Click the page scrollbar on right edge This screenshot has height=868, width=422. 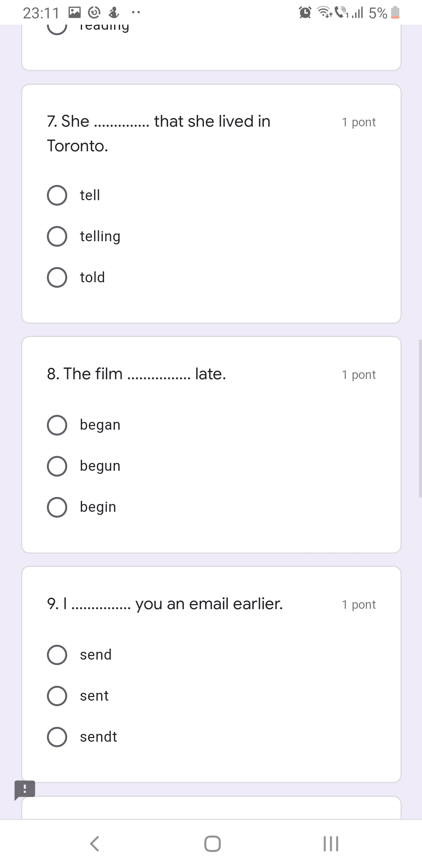pyautogui.click(x=420, y=418)
